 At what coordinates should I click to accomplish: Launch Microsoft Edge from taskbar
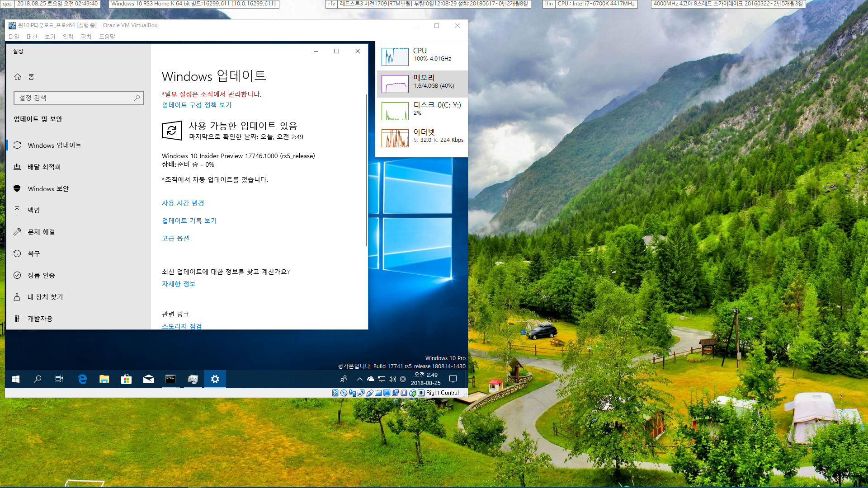click(x=82, y=379)
